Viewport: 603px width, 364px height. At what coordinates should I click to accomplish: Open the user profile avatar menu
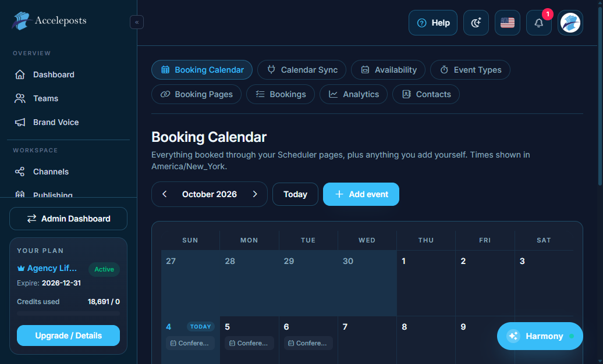pyautogui.click(x=570, y=23)
